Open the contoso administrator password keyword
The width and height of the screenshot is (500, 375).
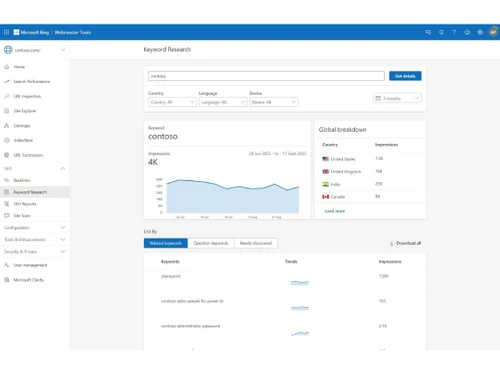(190, 326)
